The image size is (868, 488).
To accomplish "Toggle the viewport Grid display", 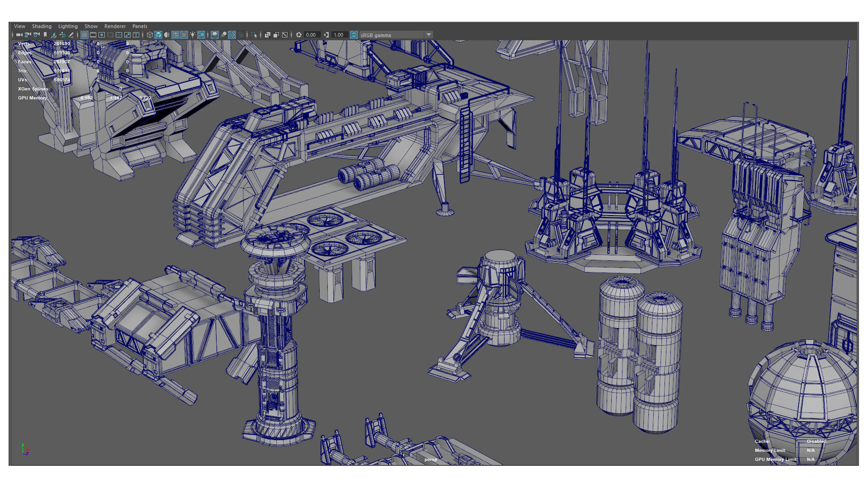I will 85,35.
